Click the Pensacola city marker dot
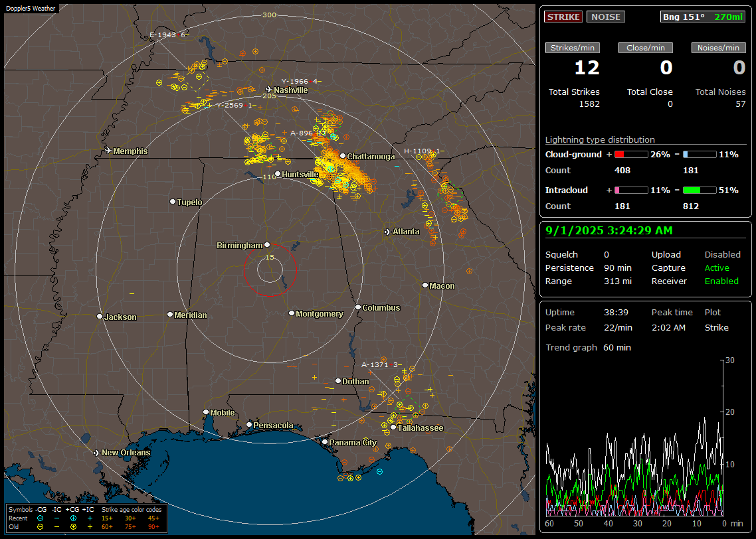This screenshot has height=539, width=756. pyautogui.click(x=248, y=424)
